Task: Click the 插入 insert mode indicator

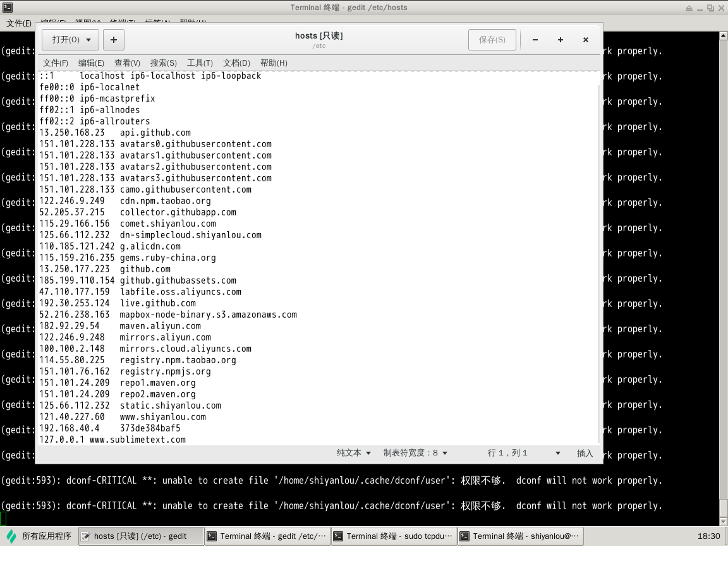Action: [x=585, y=453]
